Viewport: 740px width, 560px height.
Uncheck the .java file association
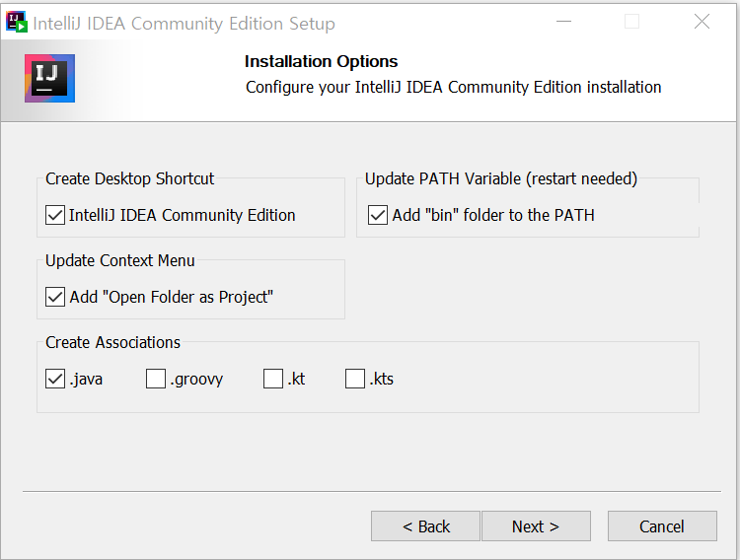[55, 379]
